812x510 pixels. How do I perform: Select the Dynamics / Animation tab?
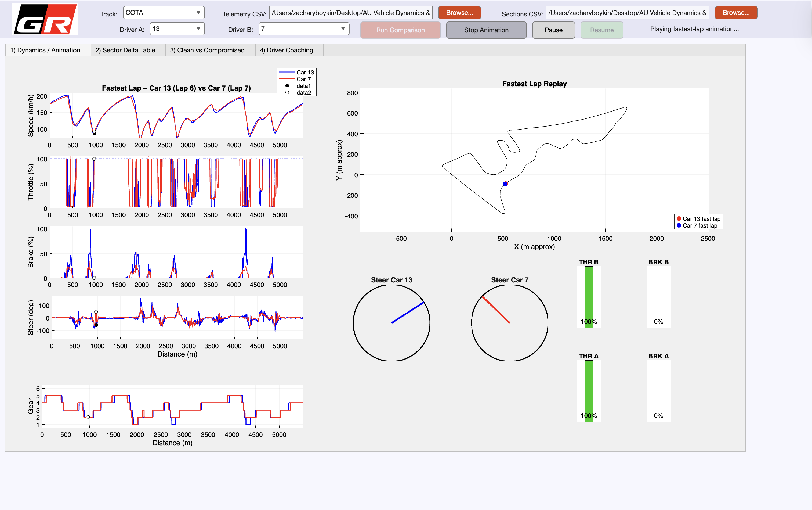[45, 50]
